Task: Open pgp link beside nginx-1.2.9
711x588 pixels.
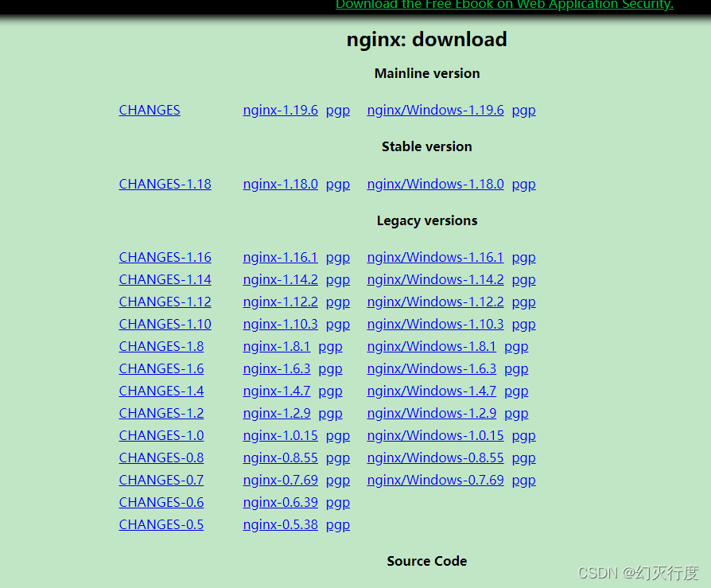Action: pos(330,413)
